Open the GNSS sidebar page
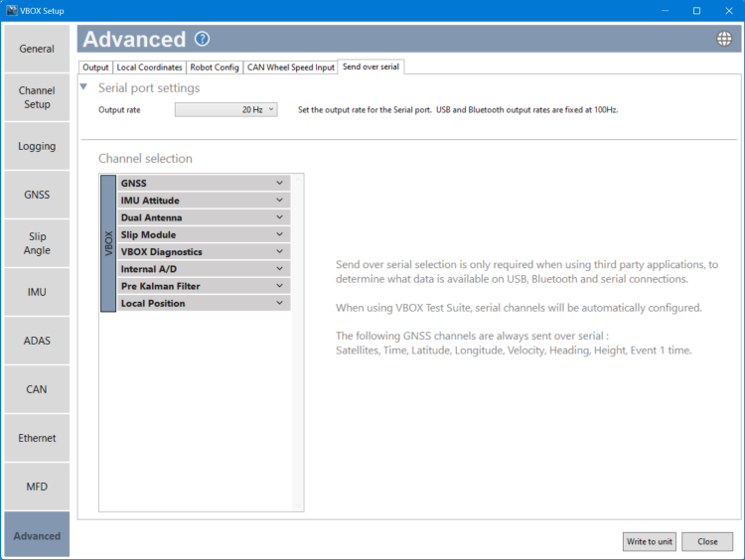This screenshot has width=745, height=560. tap(37, 195)
